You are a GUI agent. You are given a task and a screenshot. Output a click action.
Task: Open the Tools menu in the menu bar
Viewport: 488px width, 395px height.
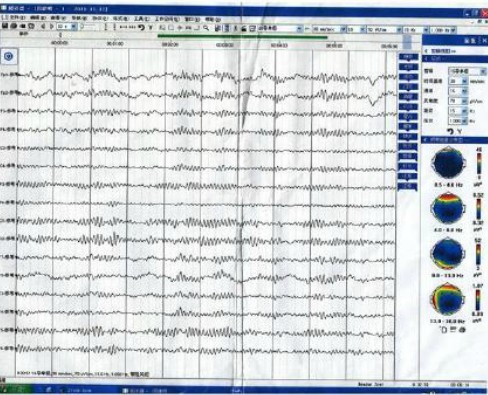pyautogui.click(x=141, y=19)
